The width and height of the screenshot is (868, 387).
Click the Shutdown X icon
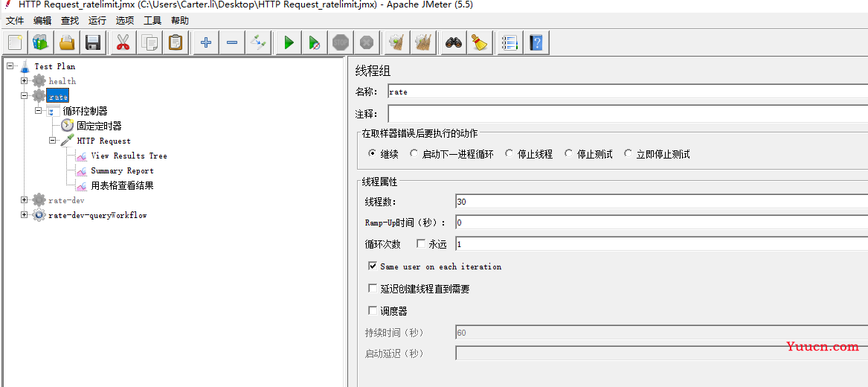(367, 42)
